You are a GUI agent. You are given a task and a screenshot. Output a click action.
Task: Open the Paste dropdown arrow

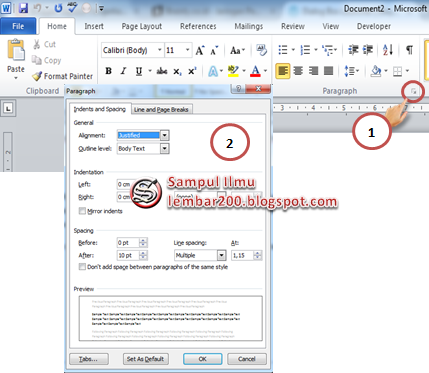click(x=16, y=78)
